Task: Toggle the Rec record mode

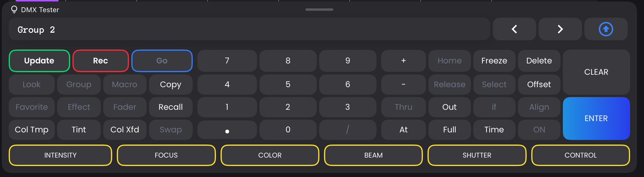Action: (101, 61)
